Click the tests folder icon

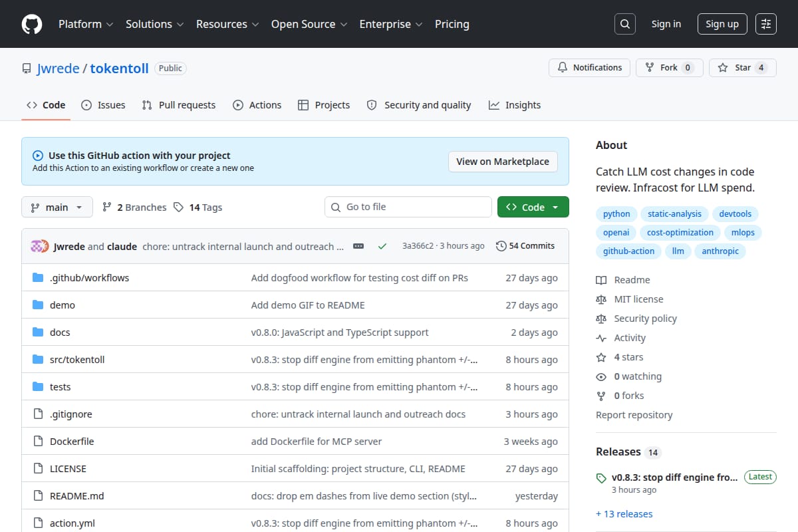[38, 387]
